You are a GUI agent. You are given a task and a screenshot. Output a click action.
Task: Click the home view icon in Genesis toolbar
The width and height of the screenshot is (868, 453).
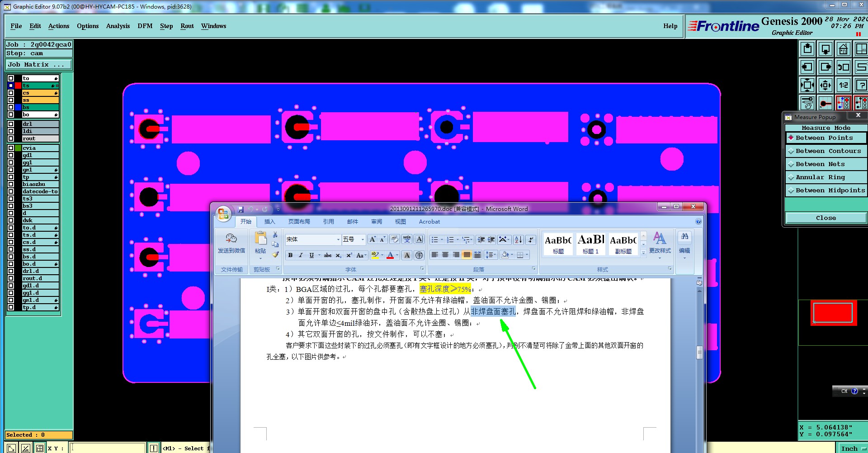coord(843,49)
